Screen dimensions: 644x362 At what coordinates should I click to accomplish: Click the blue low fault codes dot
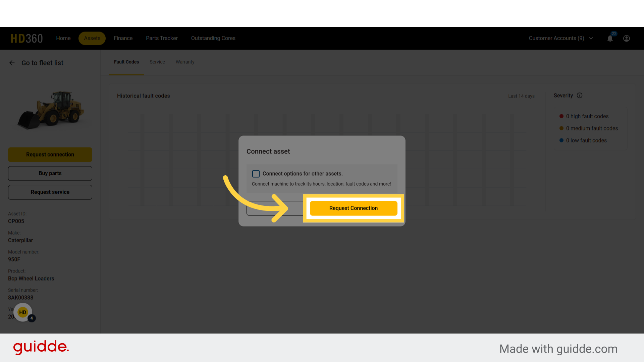(562, 140)
